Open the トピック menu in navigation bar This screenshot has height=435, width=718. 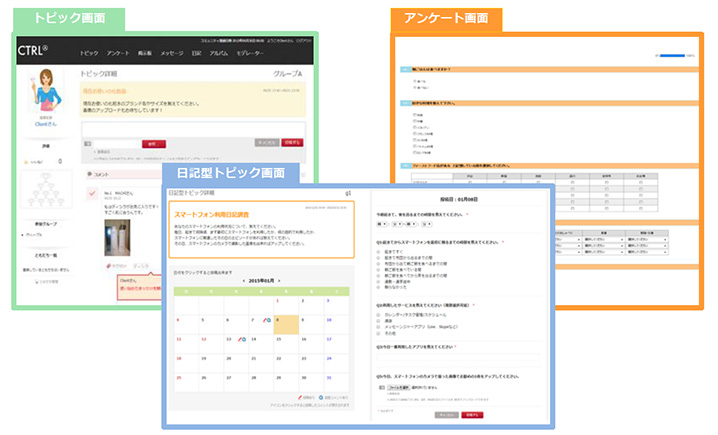pyautogui.click(x=89, y=51)
